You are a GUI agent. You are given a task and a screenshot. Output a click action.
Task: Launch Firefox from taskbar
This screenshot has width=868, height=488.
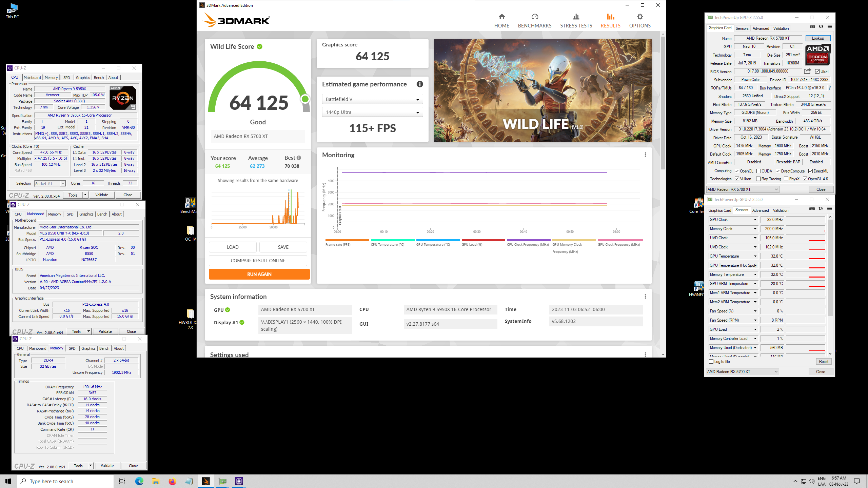172,481
